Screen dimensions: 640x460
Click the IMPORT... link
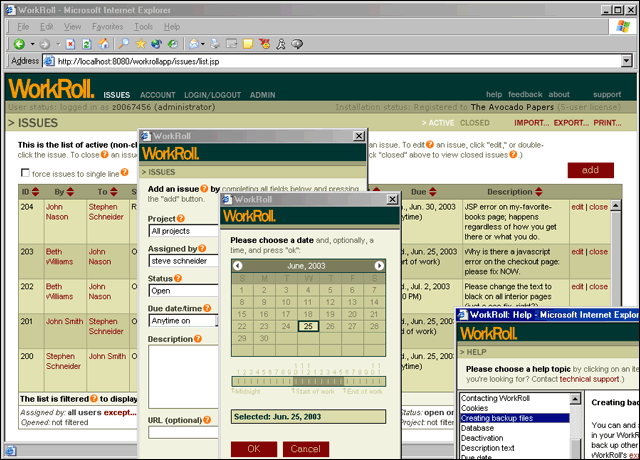(x=531, y=123)
